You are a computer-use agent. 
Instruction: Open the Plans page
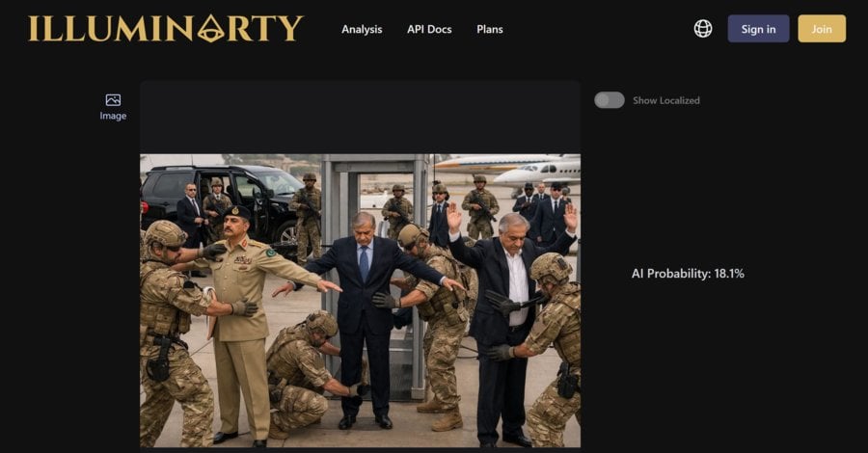pos(490,29)
